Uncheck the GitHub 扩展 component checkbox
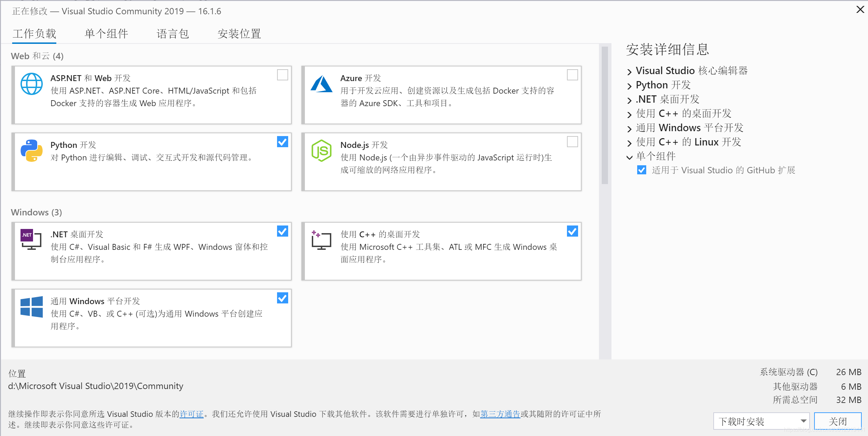 [x=642, y=170]
